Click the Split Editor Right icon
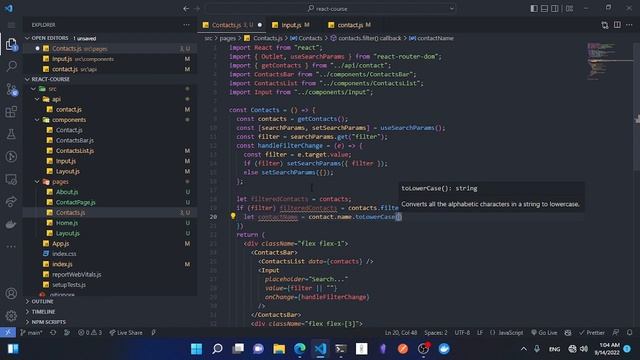 [617, 25]
